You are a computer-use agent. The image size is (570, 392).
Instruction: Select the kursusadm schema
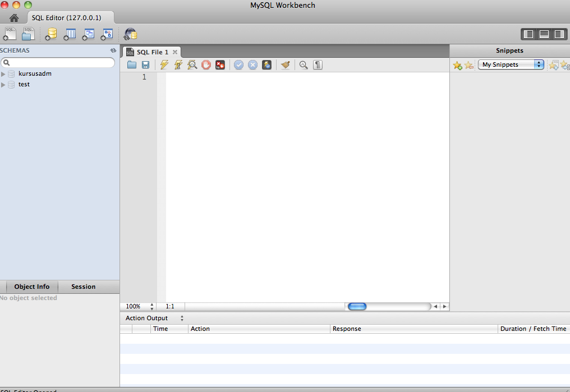click(x=35, y=73)
